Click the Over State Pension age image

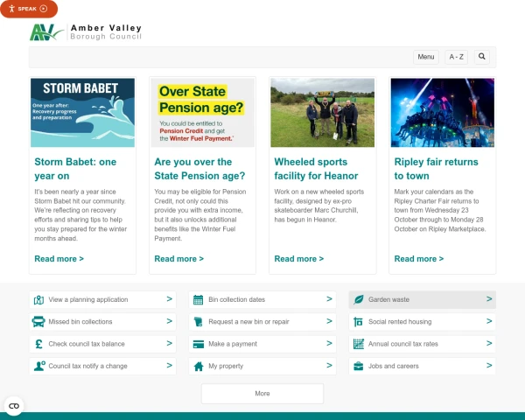point(202,112)
